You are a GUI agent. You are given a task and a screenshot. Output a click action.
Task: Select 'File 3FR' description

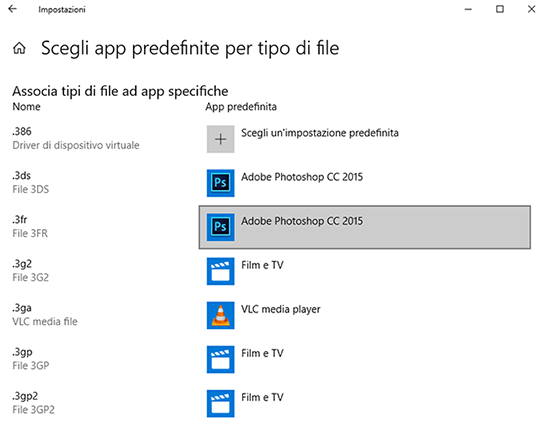(x=30, y=234)
